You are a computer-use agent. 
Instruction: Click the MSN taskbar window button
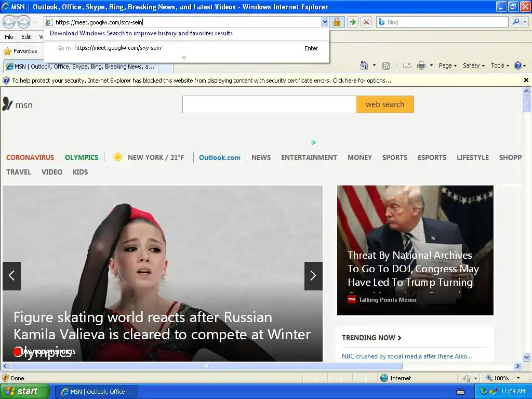[96, 392]
